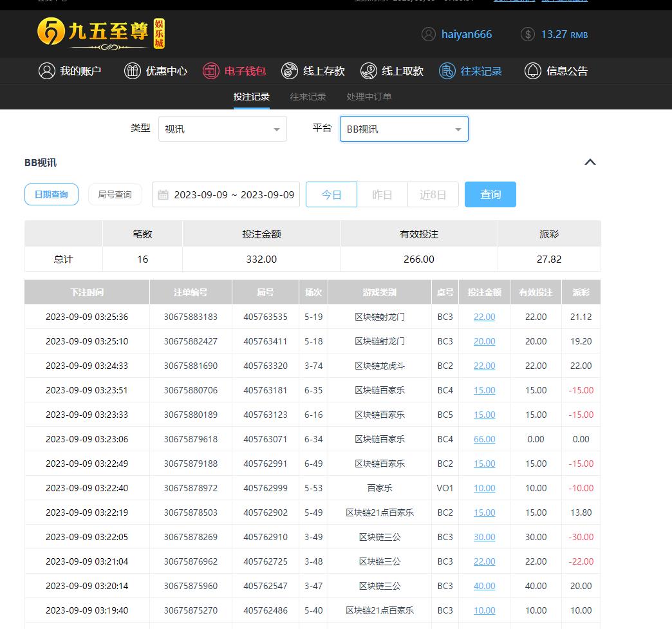Click the 电子钱包 wallet icon
The width and height of the screenshot is (672, 629).
[210, 71]
